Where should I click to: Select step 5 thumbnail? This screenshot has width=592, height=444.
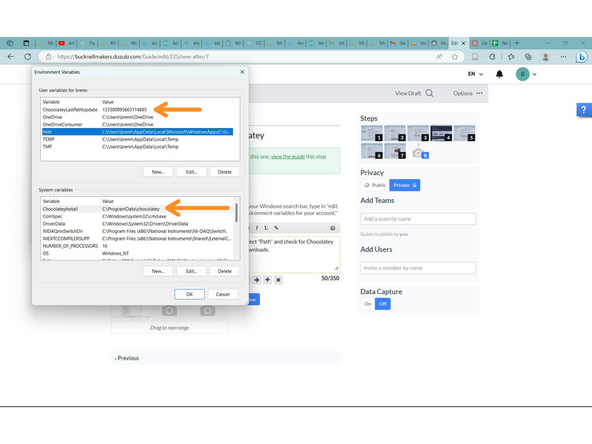(464, 133)
